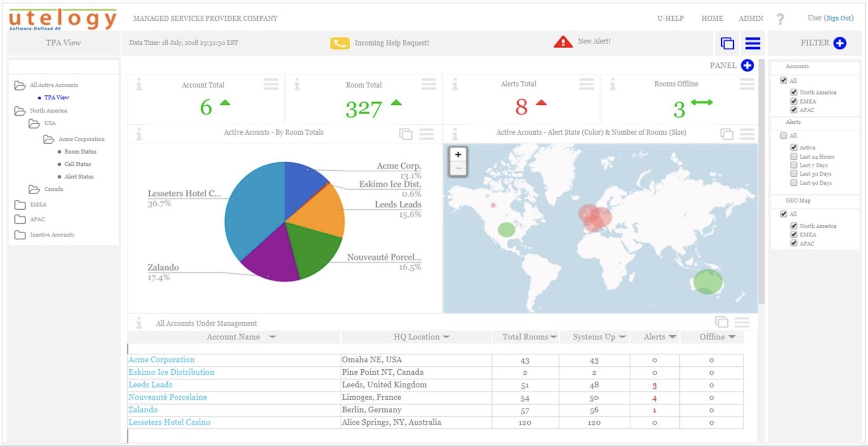Open the ADMIN menu item
The image size is (868, 447).
(x=751, y=18)
